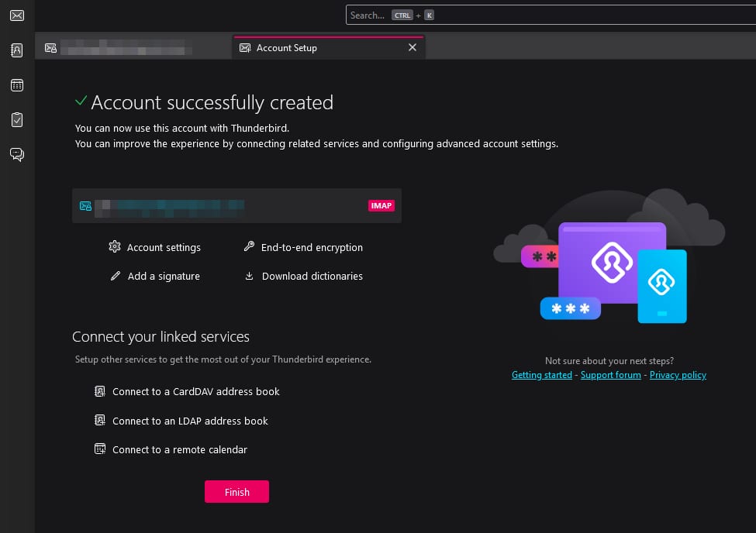756x533 pixels.
Task: Open the Chat sidebar icon
Action: point(16,155)
